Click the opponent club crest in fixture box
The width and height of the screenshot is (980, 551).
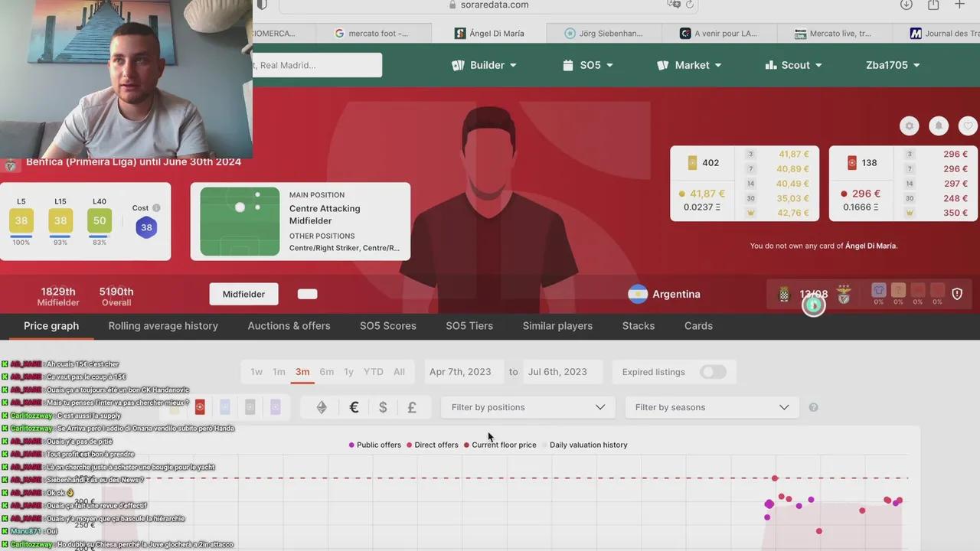pos(784,295)
